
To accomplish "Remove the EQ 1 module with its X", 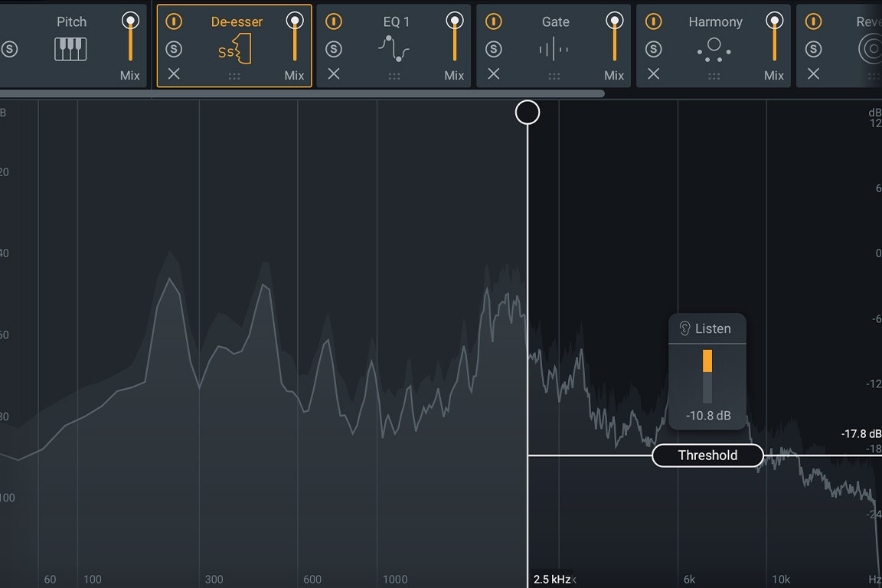I will (333, 74).
